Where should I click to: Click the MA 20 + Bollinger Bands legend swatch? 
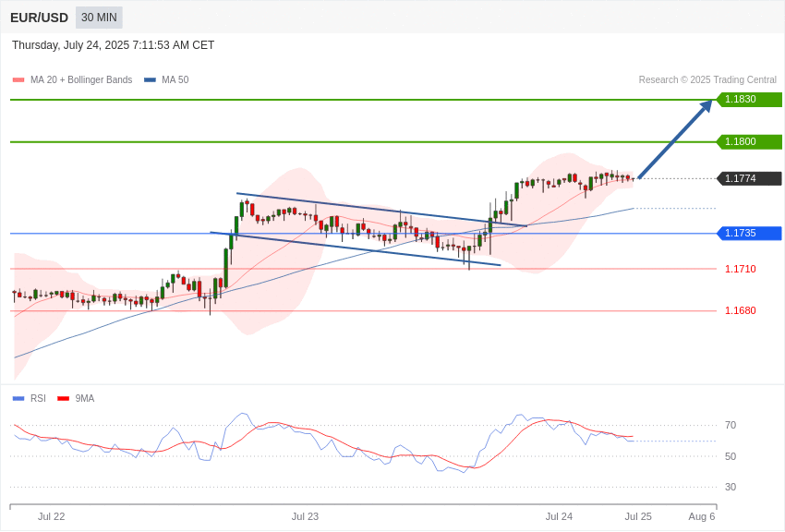coord(18,80)
